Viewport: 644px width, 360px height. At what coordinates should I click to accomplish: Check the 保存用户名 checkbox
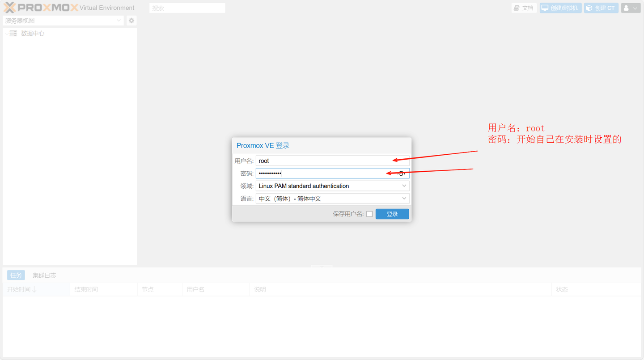[x=369, y=214]
